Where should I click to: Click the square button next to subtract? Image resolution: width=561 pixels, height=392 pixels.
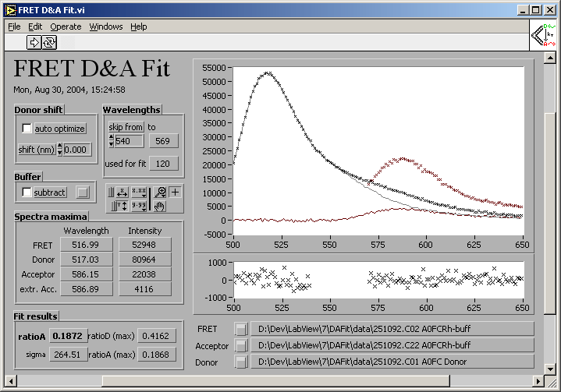(x=83, y=192)
